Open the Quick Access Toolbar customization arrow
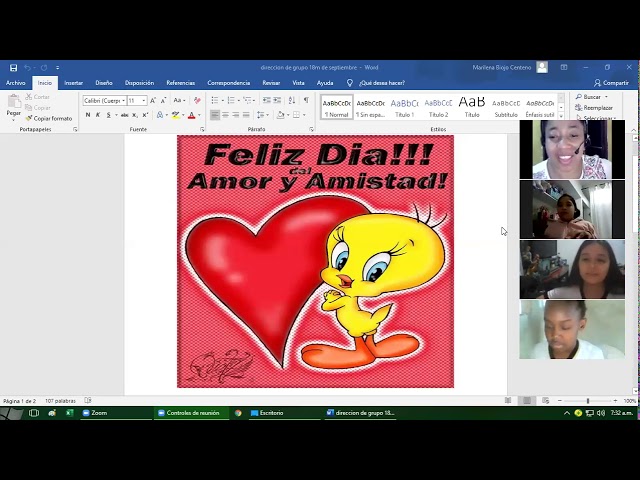 58,68
